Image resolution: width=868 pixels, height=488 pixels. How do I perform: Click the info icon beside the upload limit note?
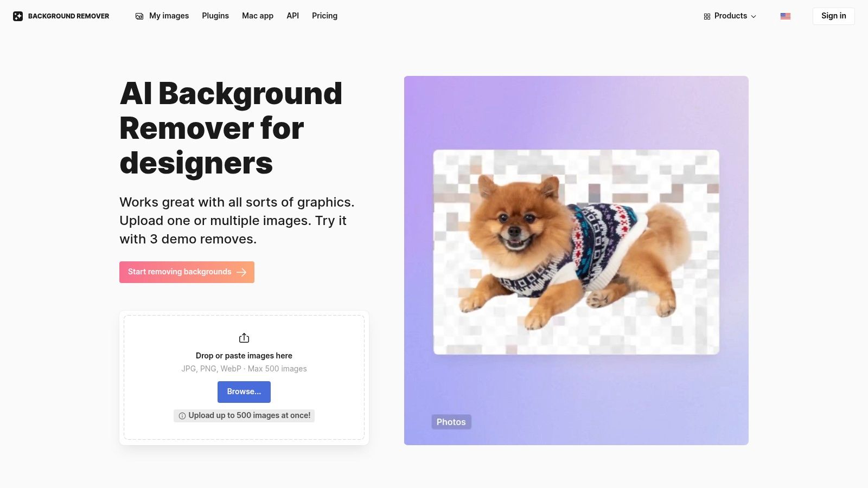(182, 416)
